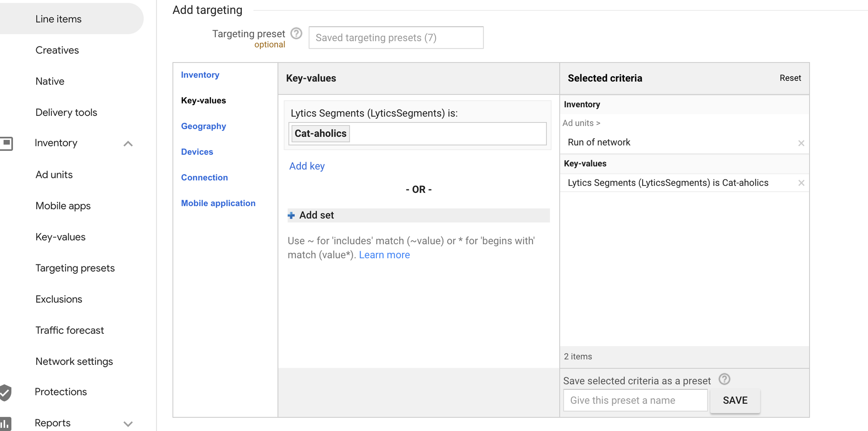Click the Protections shield icon

(6, 392)
